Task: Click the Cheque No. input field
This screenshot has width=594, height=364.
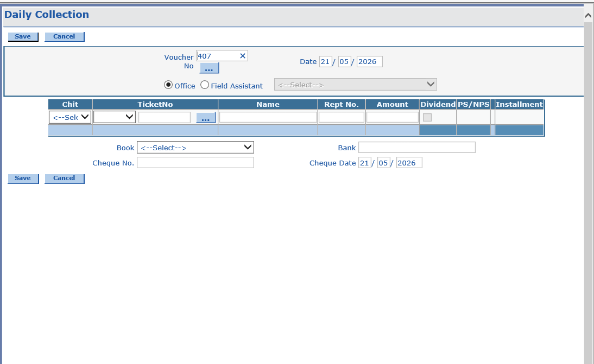Action: click(195, 163)
